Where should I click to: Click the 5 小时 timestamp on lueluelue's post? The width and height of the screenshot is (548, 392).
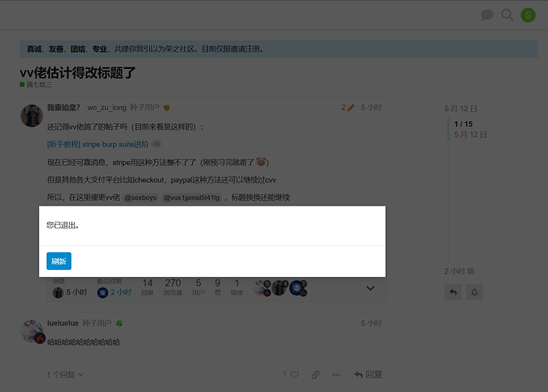[x=371, y=323]
